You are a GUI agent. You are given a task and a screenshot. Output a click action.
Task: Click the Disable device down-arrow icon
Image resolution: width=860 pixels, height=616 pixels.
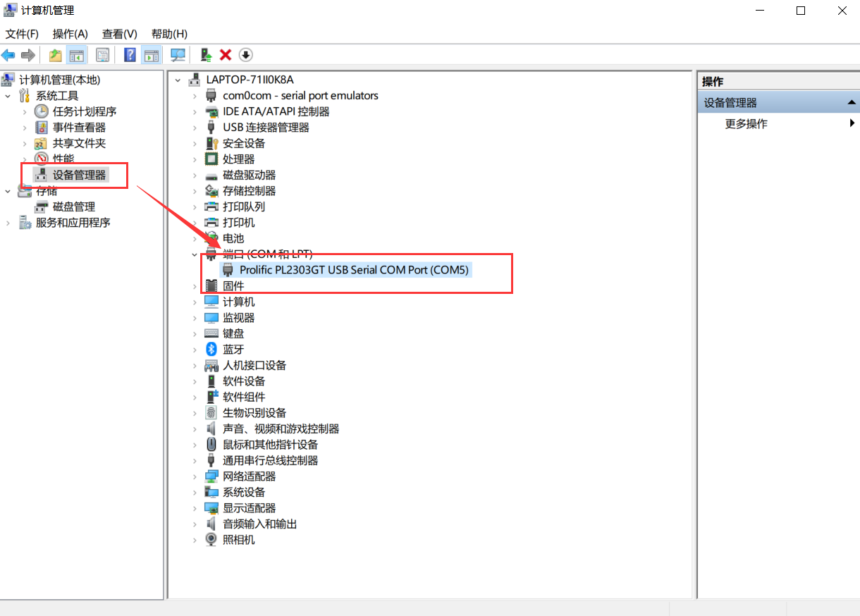(x=245, y=55)
